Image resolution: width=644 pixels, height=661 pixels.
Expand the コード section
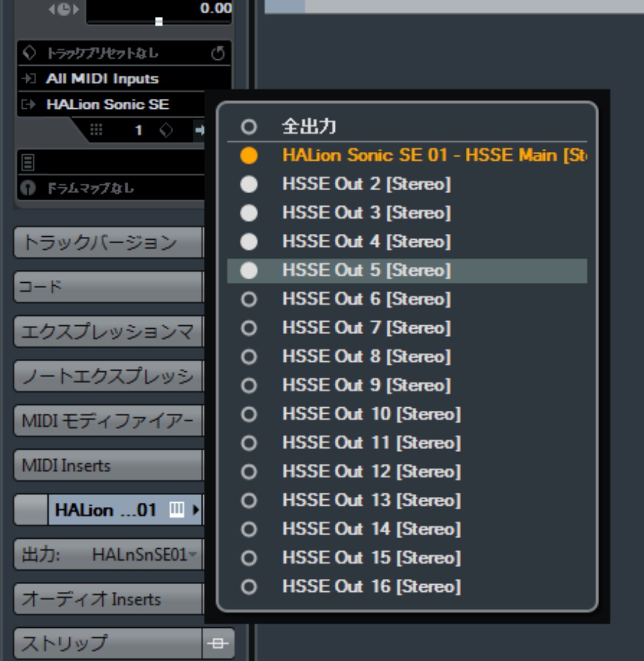tap(108, 287)
